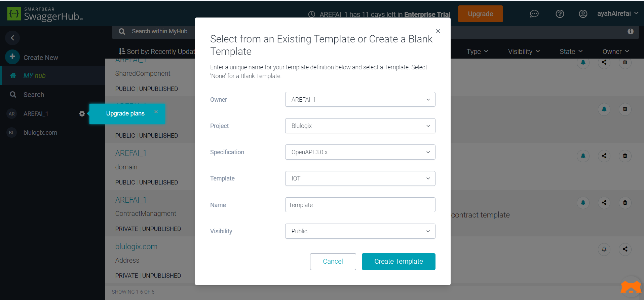
Task: Open the help question mark icon
Action: 560,14
